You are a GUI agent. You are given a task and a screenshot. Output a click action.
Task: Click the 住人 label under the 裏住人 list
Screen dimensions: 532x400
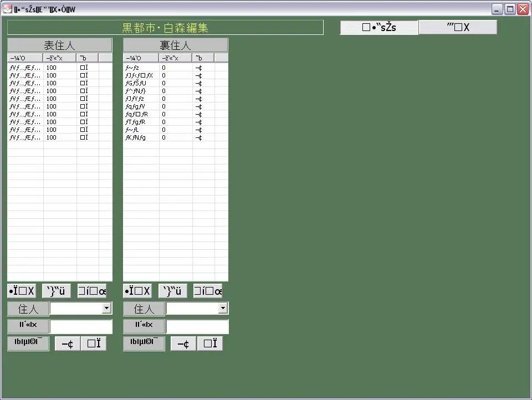click(144, 309)
